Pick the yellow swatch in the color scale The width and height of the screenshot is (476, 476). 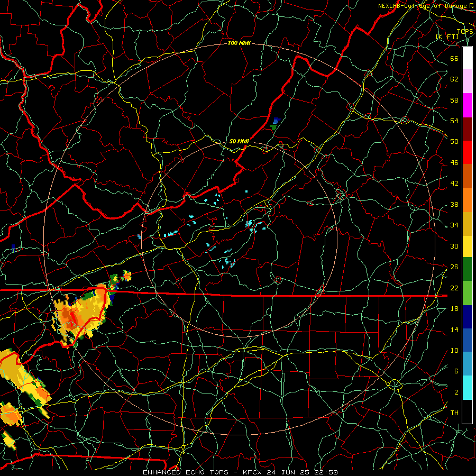[467, 246]
